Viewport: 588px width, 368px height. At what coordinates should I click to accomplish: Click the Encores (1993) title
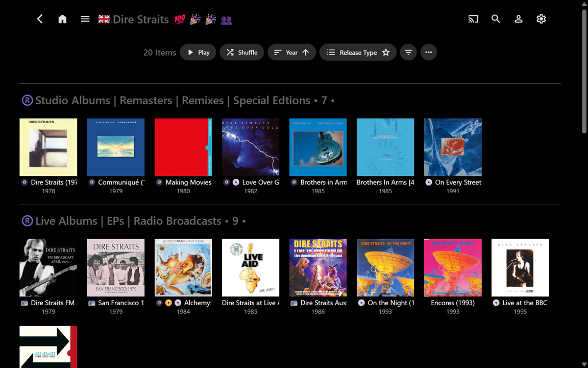[453, 303]
